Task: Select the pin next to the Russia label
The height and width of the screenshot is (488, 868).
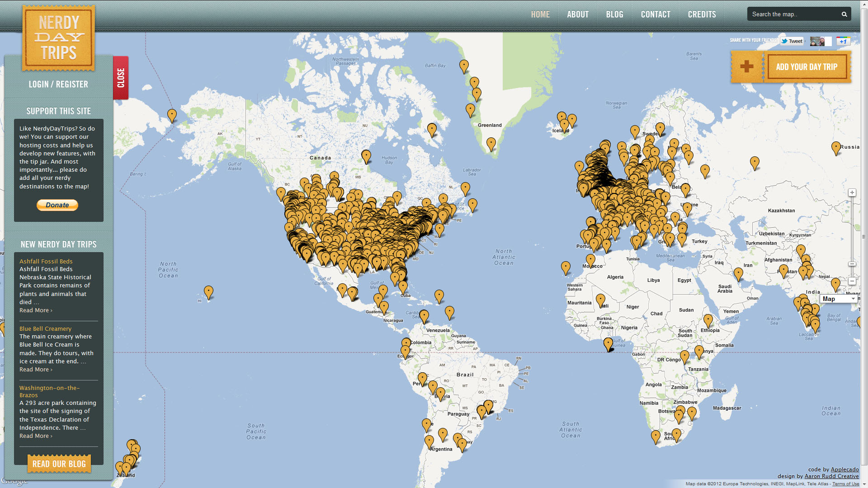Action: [836, 148]
